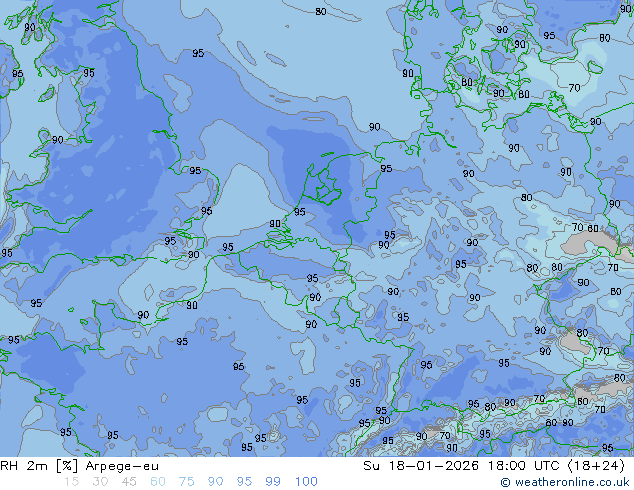Image resolution: width=634 pixels, height=490 pixels.
Task: Select the 75 value in the colour legend
Action: 186,482
